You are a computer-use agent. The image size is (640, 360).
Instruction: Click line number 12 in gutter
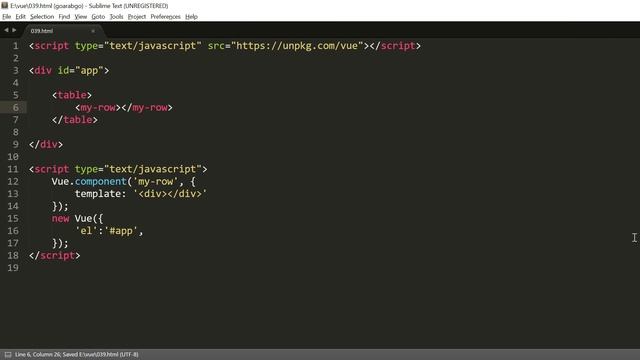(x=13, y=181)
